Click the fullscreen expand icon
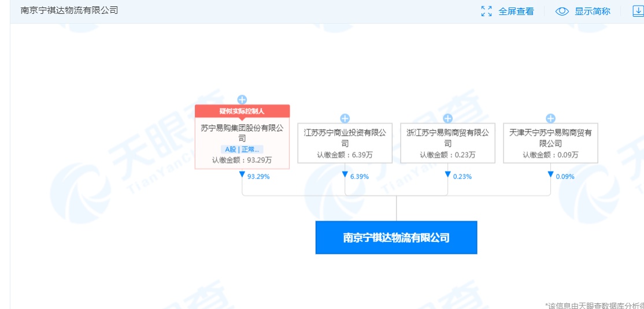The image size is (644, 309). (486, 12)
